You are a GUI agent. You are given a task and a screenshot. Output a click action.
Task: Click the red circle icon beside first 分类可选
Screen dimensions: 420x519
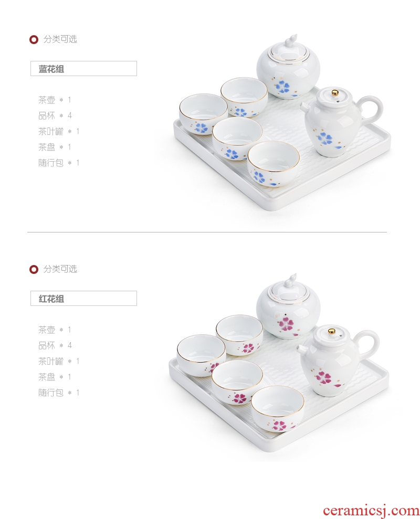coord(34,40)
